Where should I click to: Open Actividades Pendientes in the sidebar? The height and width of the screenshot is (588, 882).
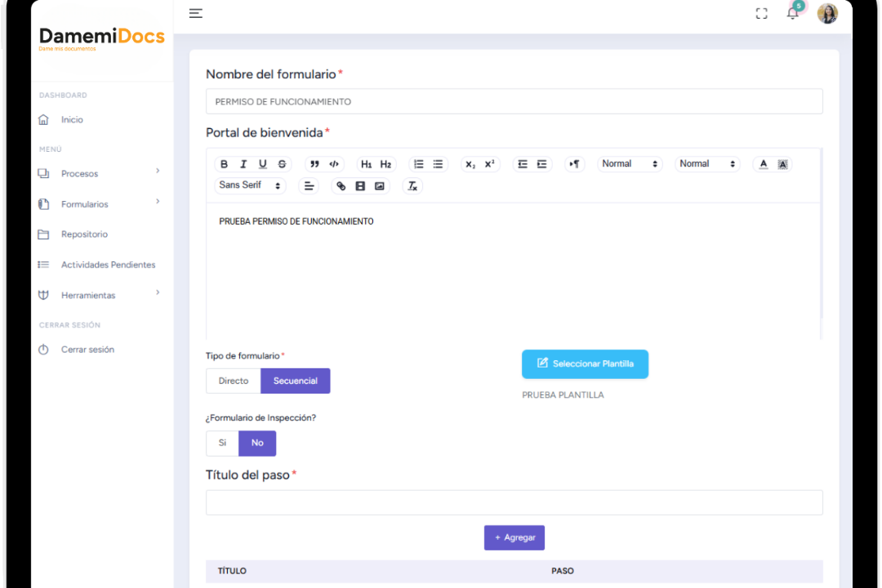coord(108,265)
